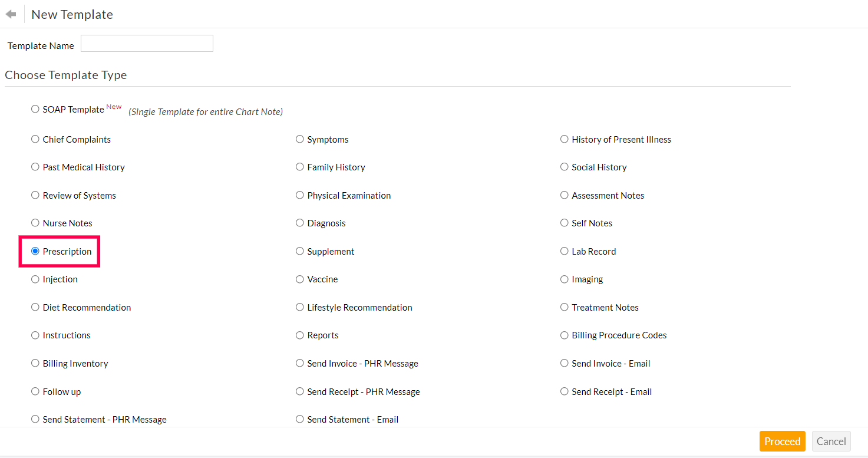Pick Past Medical History option
This screenshot has height=458, width=868.
[35, 167]
